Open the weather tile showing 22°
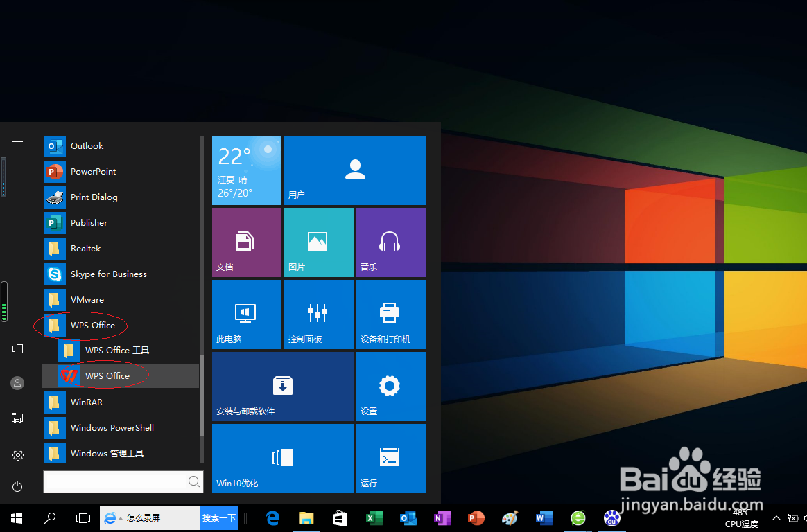 pos(247,170)
